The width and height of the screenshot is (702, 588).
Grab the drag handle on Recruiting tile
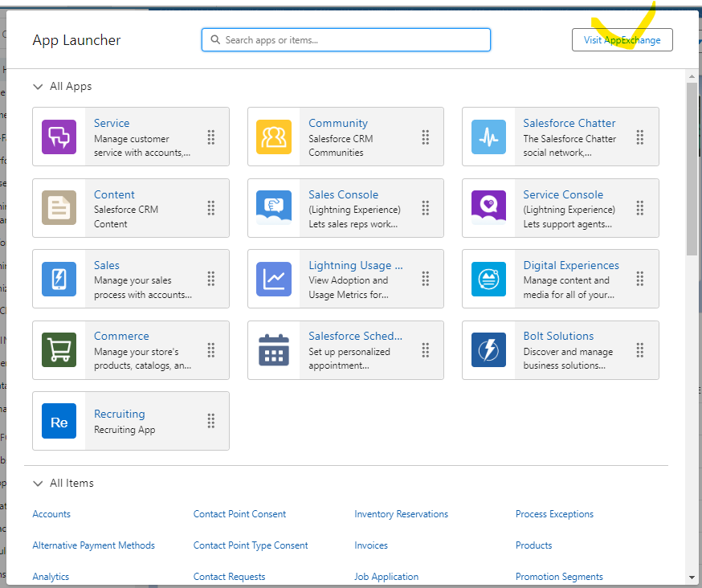click(211, 421)
